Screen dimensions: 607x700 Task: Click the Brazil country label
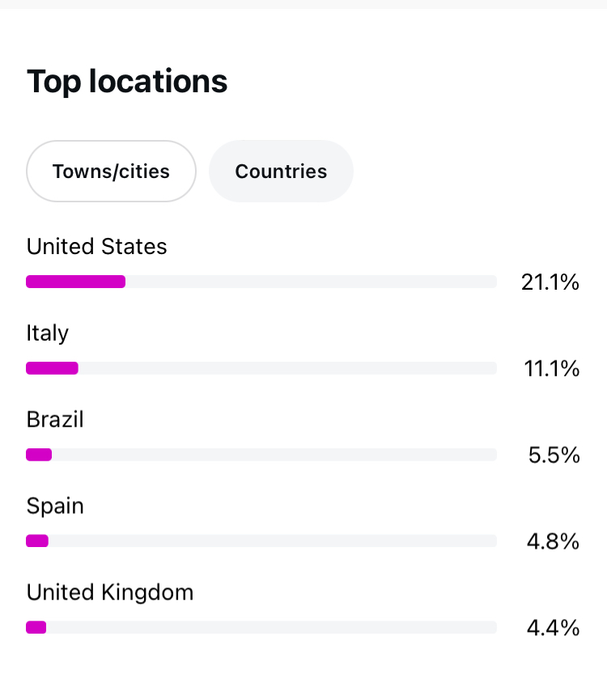click(55, 420)
